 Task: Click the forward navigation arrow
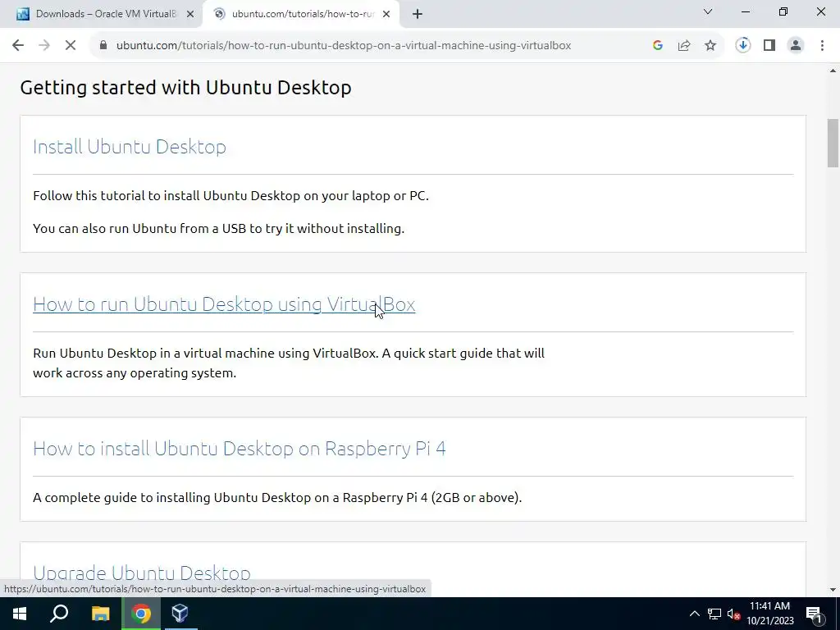(x=44, y=46)
